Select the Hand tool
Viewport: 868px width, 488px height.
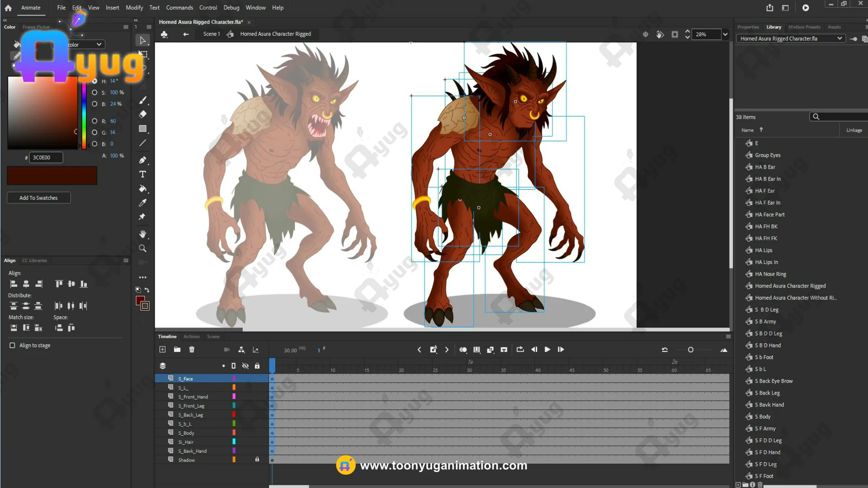pos(142,234)
